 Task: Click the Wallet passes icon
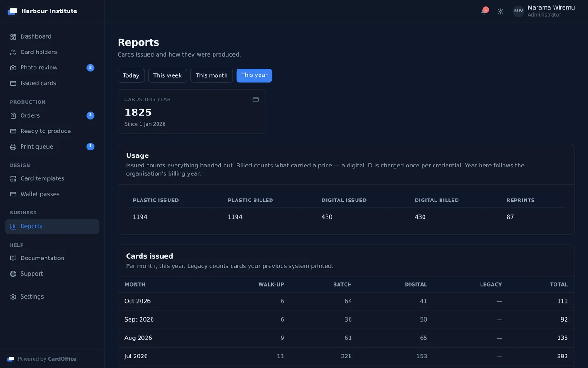pyautogui.click(x=13, y=194)
